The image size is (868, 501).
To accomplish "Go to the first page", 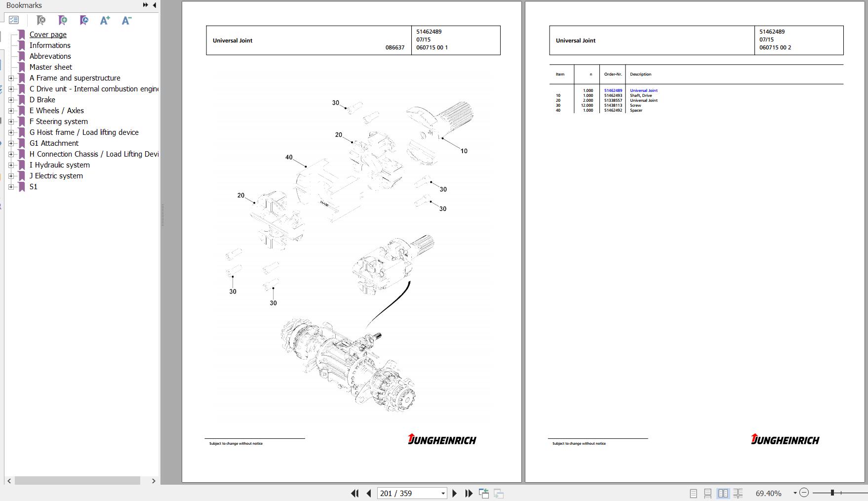I will 355,493.
